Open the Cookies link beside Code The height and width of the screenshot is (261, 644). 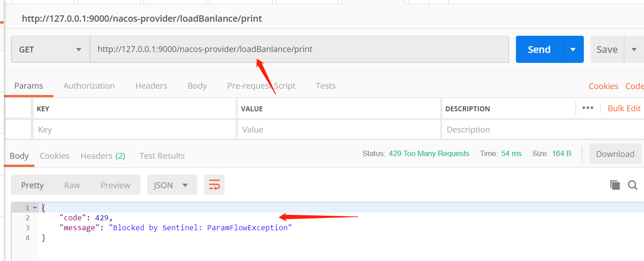(603, 86)
